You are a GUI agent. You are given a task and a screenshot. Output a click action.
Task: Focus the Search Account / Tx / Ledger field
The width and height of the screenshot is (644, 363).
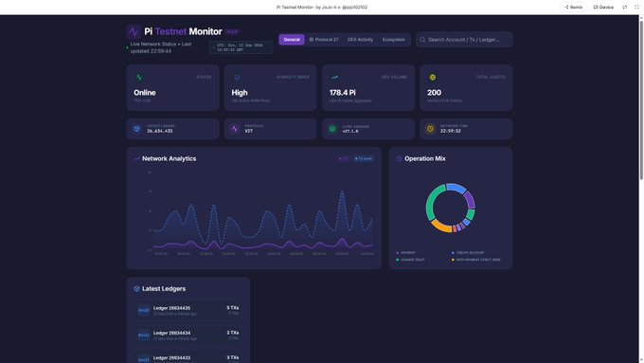point(464,40)
